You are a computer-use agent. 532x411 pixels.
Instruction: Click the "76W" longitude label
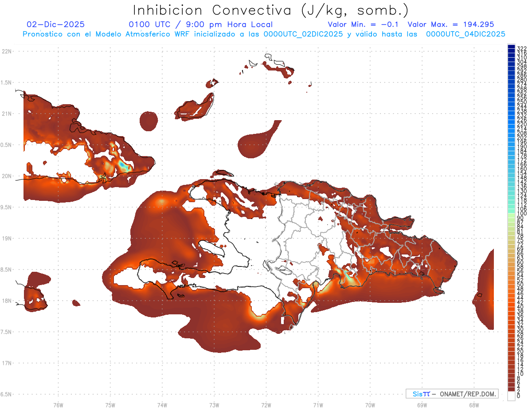(58, 405)
